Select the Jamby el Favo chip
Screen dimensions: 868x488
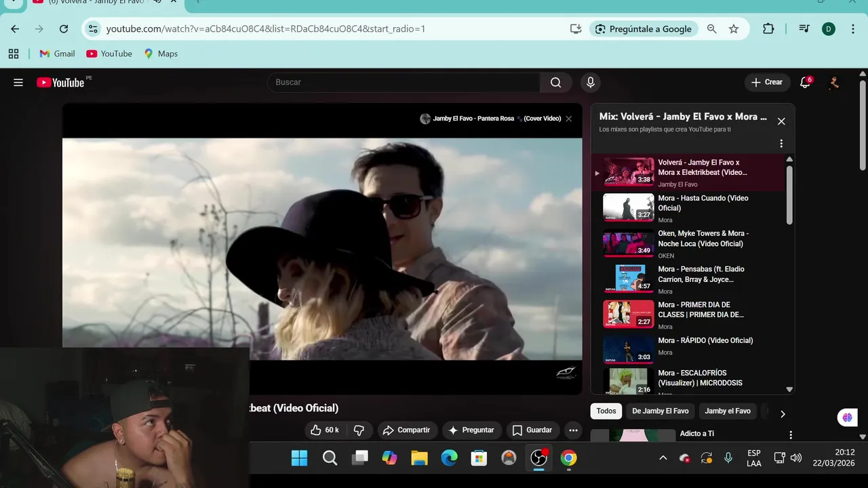pos(728,411)
